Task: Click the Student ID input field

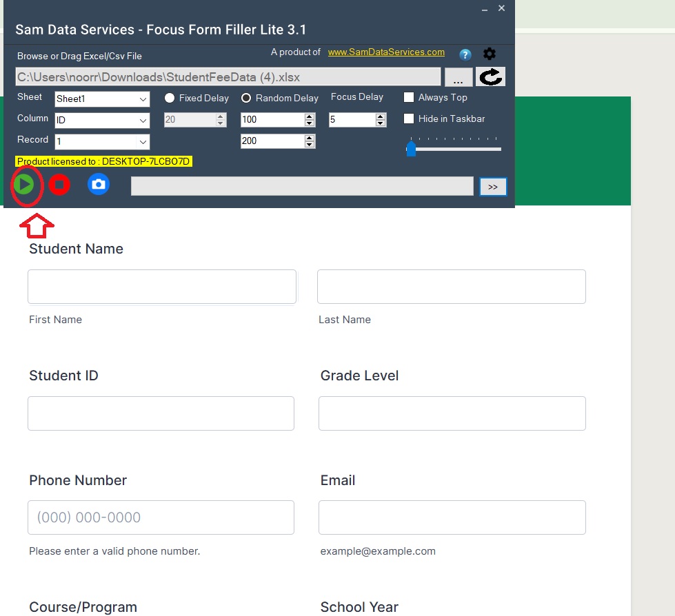Action: tap(161, 413)
